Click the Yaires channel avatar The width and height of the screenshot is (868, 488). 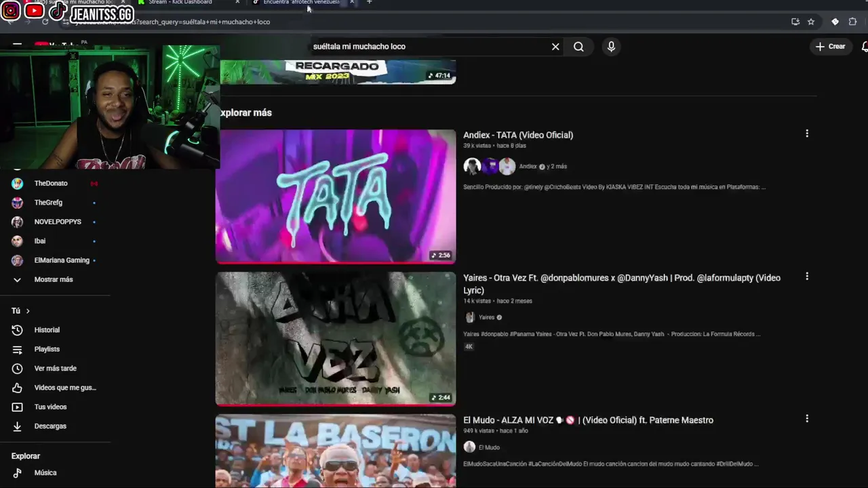469,317
